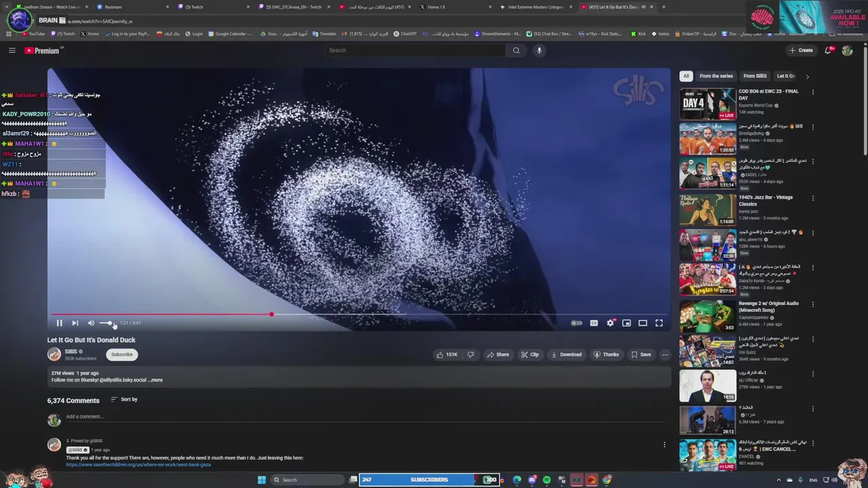Open ENG language indicator in tray

click(x=813, y=480)
